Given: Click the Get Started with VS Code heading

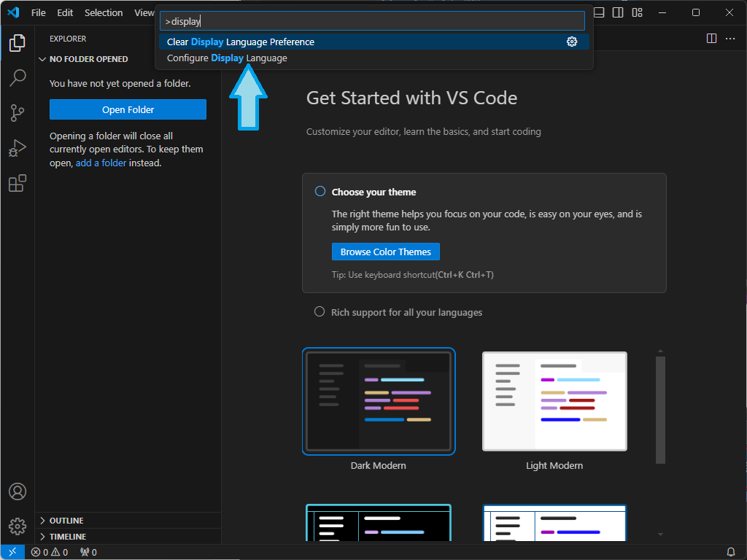Looking at the screenshot, I should [411, 98].
